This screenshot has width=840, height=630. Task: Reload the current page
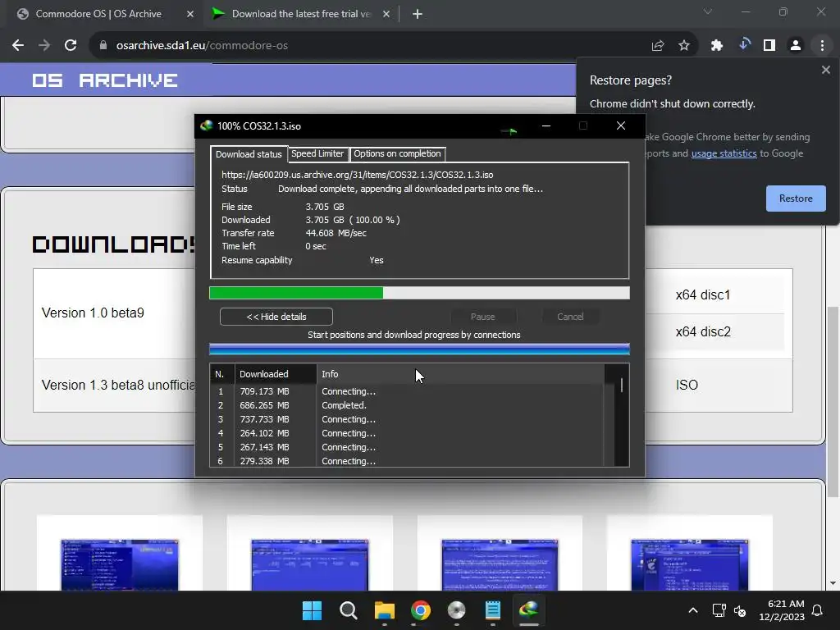click(x=71, y=46)
